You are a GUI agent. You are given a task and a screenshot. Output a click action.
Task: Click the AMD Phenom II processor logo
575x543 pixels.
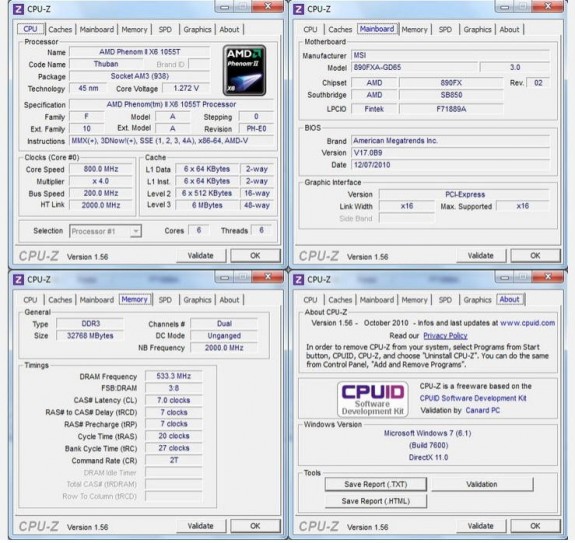(244, 70)
